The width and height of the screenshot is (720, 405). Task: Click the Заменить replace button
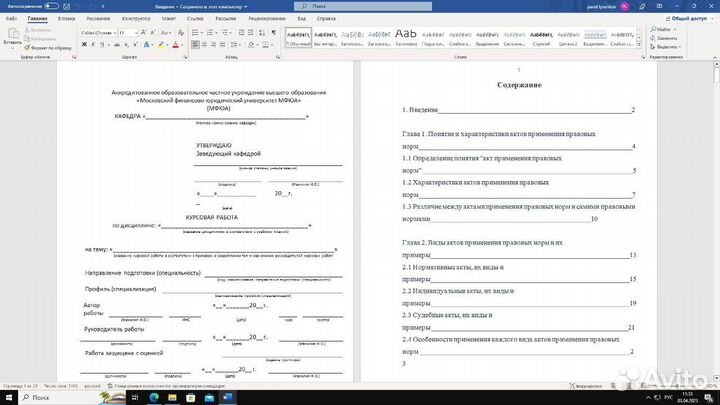tap(664, 38)
